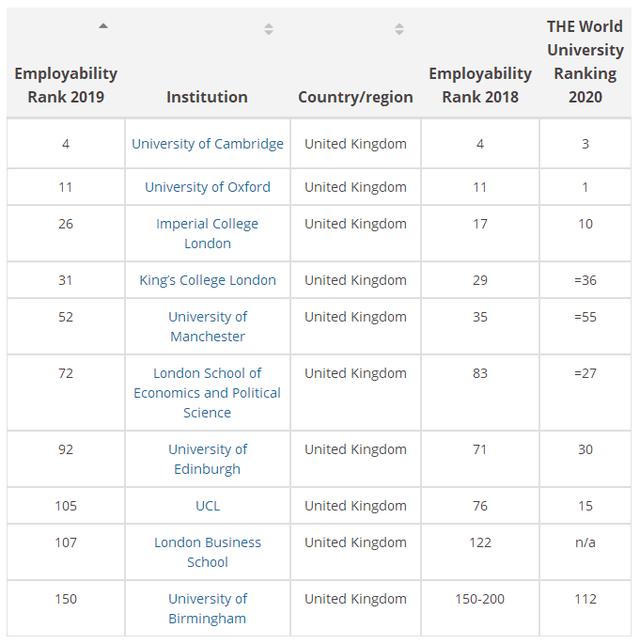640x644 pixels.
Task: Visit the University of Birmingham link
Action: [207, 608]
